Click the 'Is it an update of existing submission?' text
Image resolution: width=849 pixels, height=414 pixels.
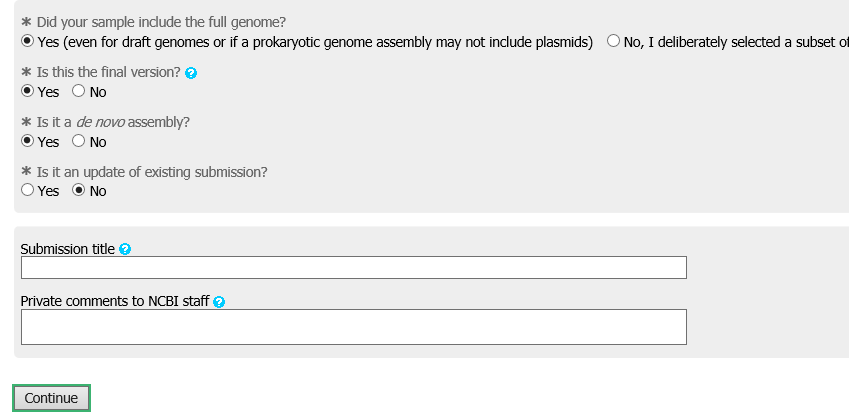(x=152, y=172)
